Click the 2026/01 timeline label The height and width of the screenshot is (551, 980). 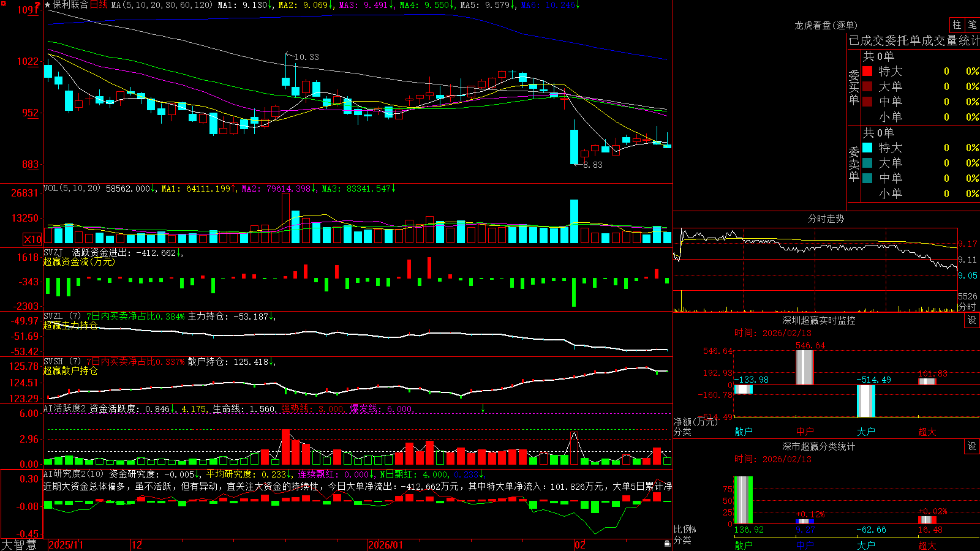point(385,545)
